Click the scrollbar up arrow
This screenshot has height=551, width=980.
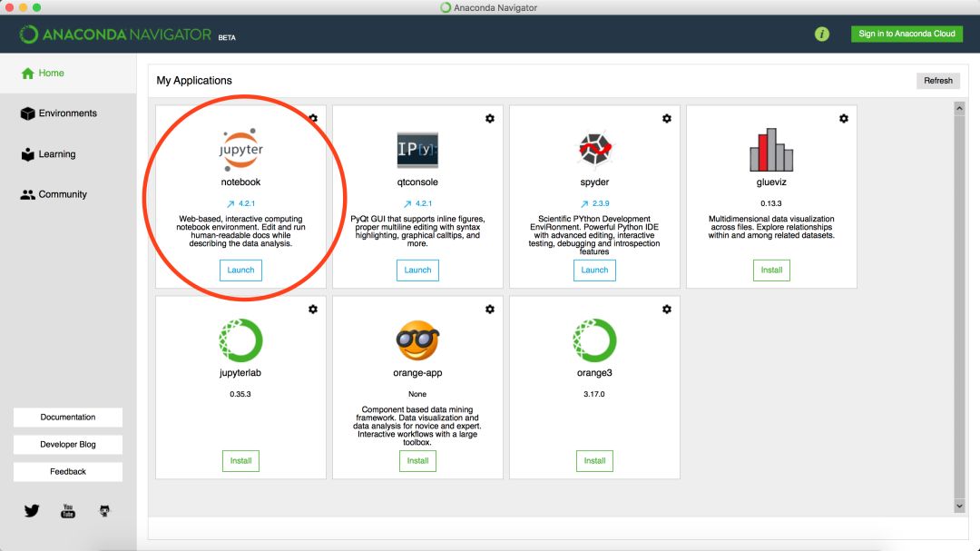959,108
